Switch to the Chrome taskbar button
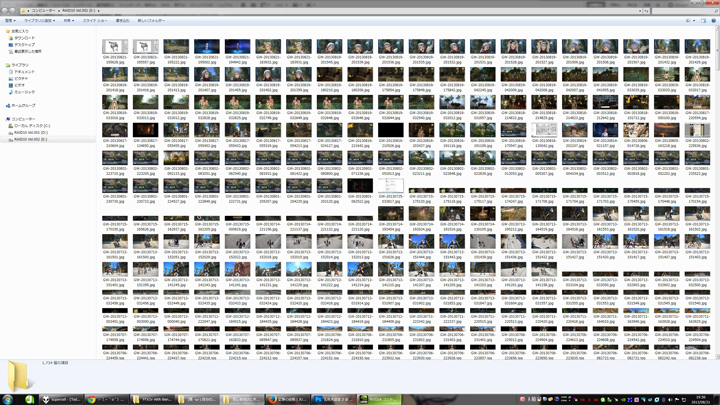Viewport: 720px width, 405px height. (x=106, y=399)
